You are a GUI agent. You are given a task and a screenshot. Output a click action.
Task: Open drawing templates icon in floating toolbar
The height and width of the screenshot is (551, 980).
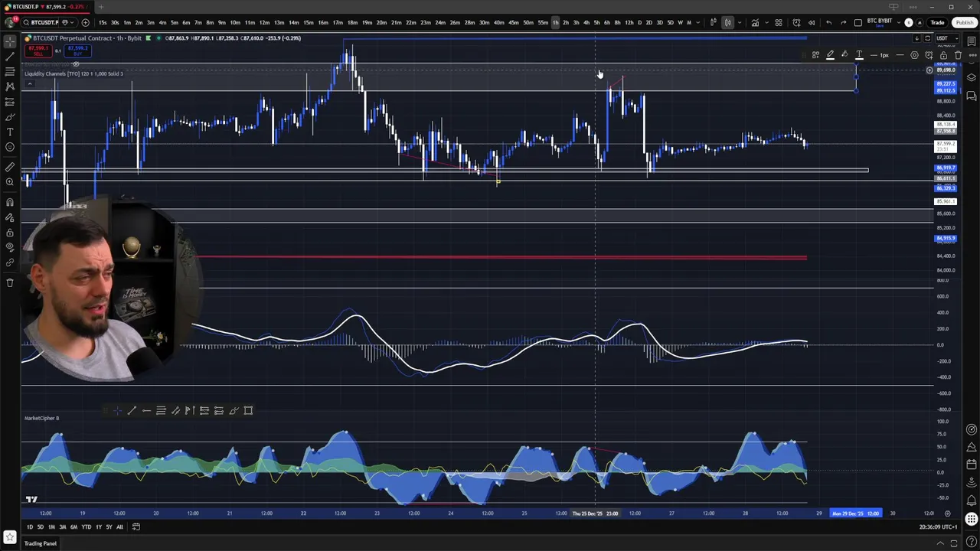815,55
